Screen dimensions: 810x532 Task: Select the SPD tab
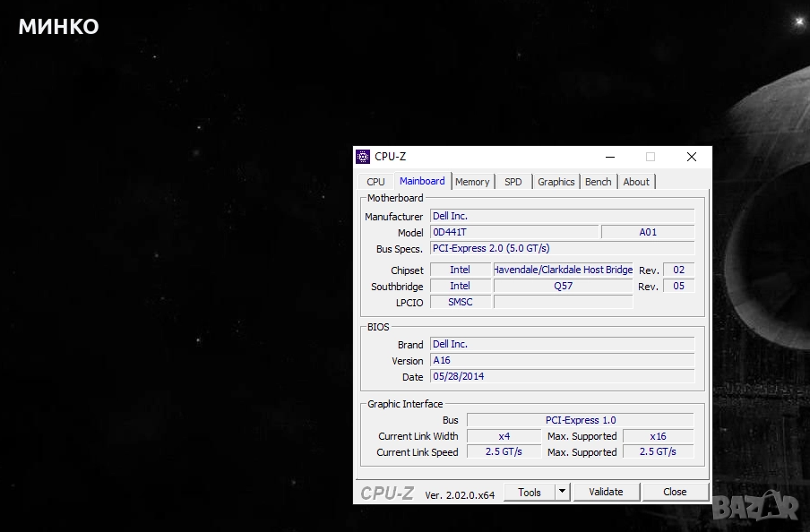(513, 182)
